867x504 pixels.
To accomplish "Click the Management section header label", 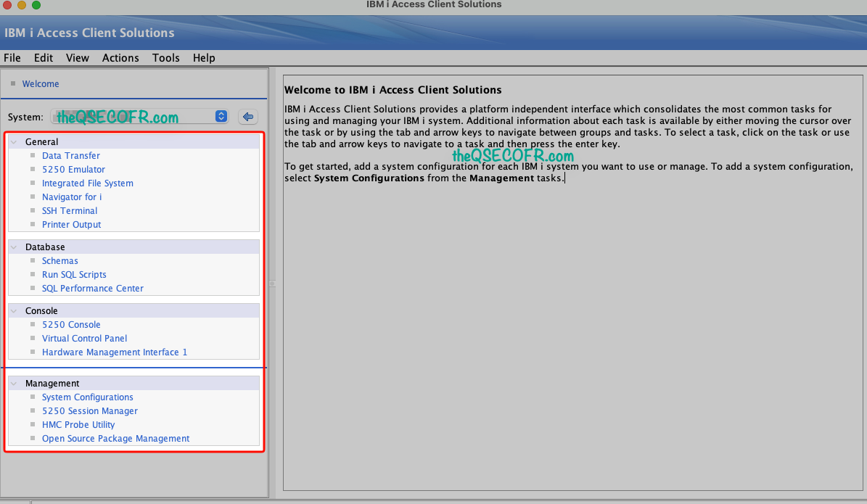I will 52,384.
